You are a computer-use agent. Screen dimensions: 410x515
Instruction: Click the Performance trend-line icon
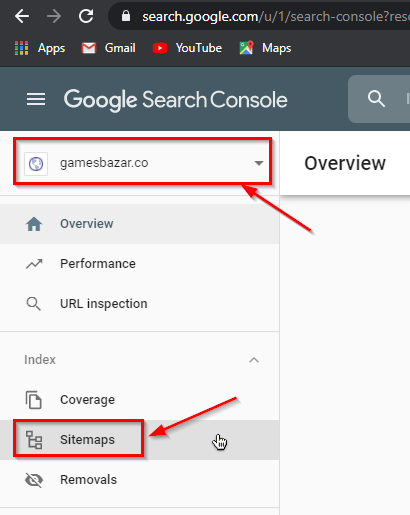pyautogui.click(x=34, y=264)
